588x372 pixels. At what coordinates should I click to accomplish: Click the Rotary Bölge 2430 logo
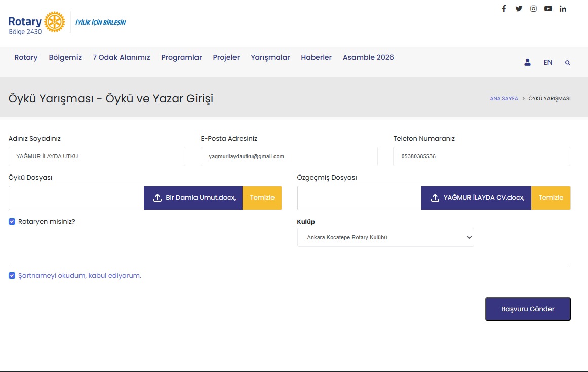[36, 23]
